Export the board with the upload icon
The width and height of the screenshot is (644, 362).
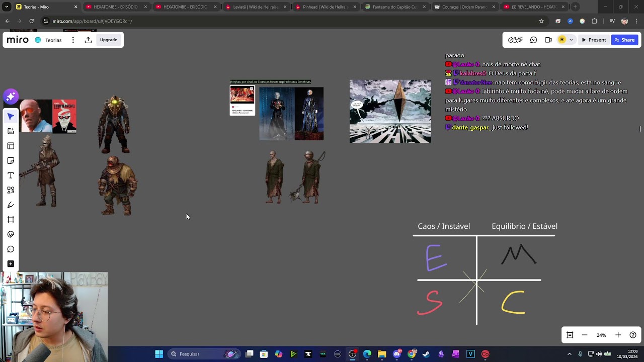pos(88,40)
